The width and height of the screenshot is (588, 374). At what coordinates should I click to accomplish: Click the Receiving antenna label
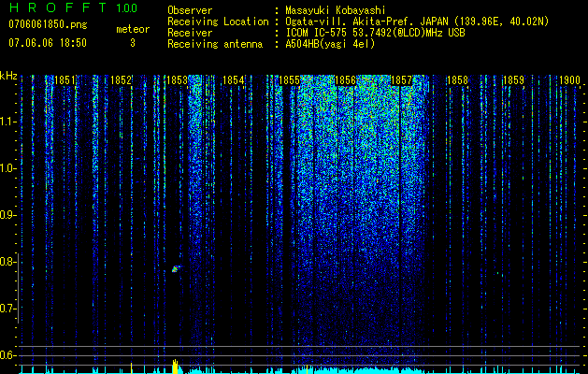[215, 44]
